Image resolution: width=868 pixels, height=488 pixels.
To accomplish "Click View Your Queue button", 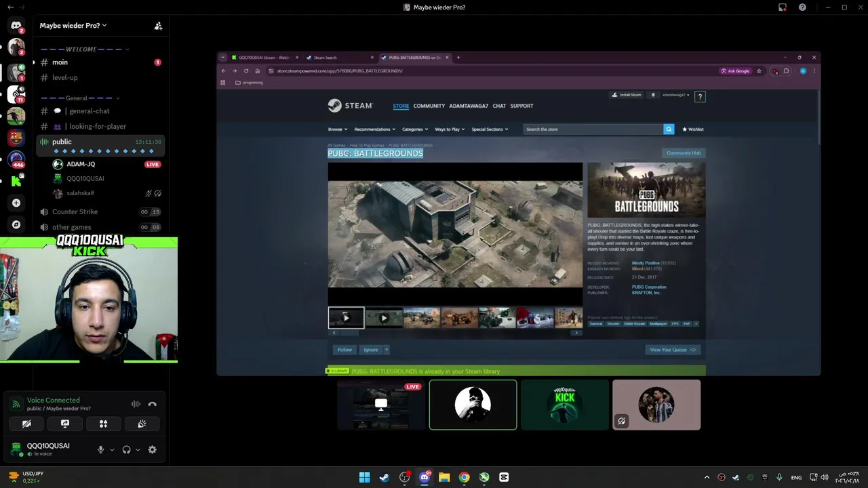I will click(x=673, y=350).
